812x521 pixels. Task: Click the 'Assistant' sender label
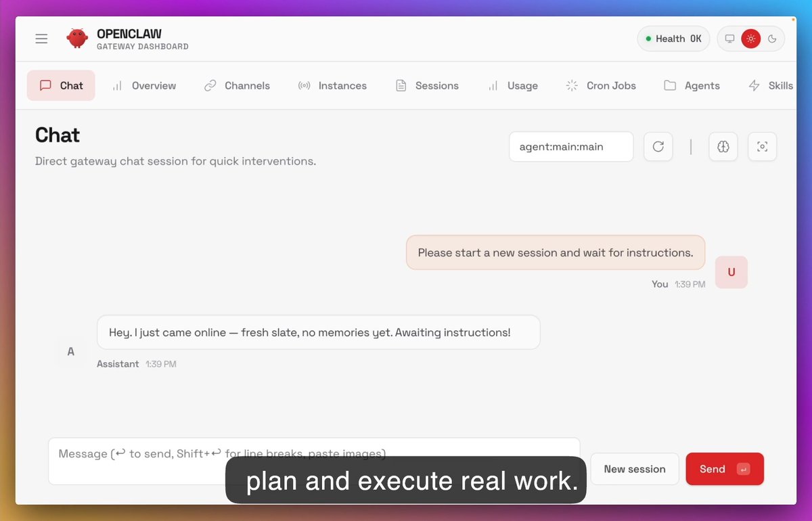(x=118, y=364)
